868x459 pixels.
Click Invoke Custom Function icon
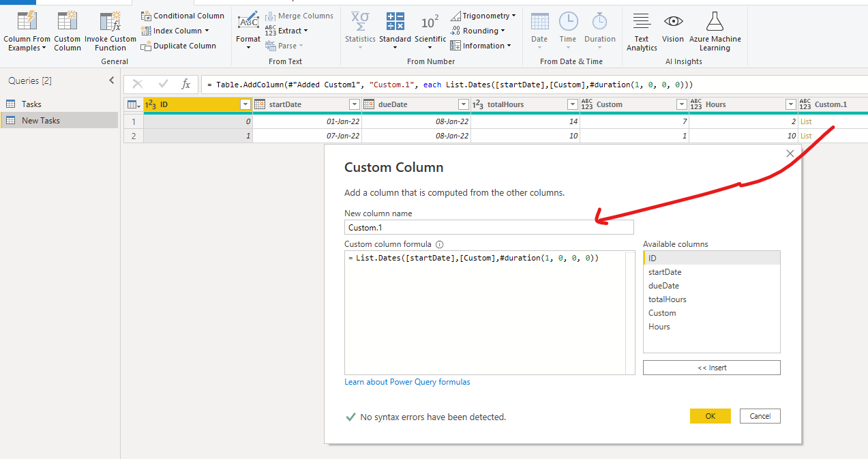[x=110, y=21]
